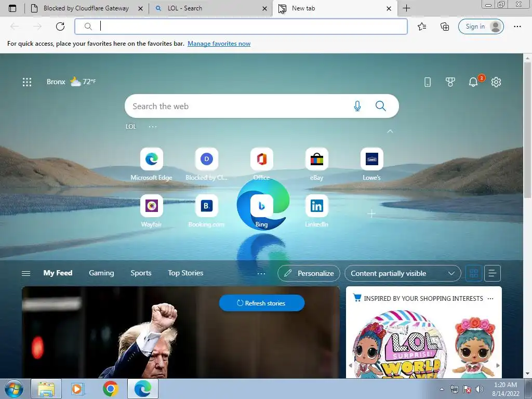
Task: Open the Rewards trophy icon
Action: pos(450,82)
